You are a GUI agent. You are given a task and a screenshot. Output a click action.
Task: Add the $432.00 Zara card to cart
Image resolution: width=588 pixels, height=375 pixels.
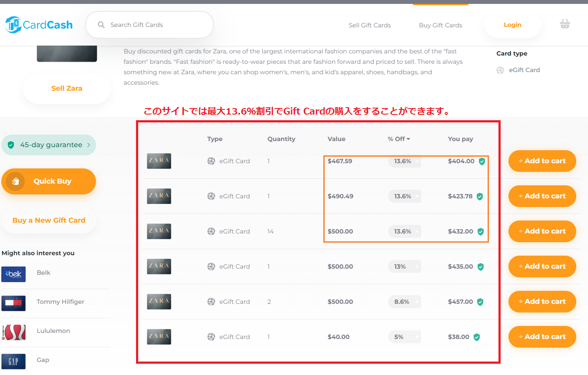point(542,231)
